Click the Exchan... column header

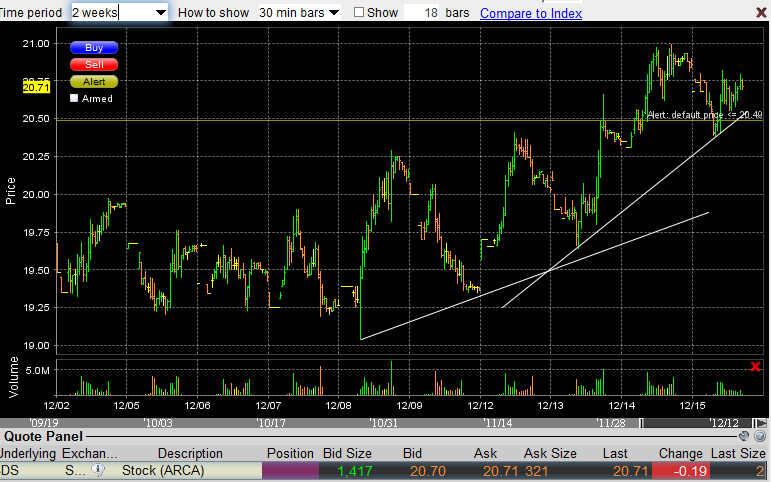click(90, 453)
